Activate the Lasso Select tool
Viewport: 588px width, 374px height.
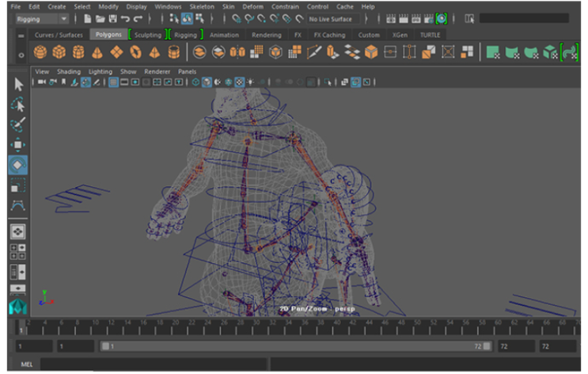17,105
